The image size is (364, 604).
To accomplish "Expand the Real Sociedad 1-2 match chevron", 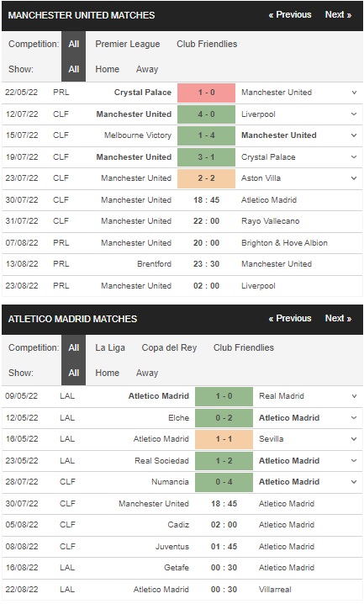I will (354, 461).
